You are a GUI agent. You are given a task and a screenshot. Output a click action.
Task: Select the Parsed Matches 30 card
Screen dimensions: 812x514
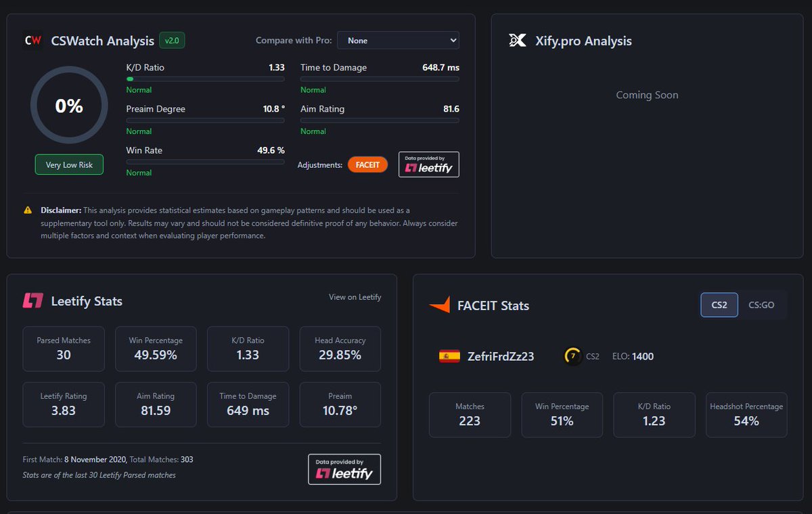click(x=64, y=349)
